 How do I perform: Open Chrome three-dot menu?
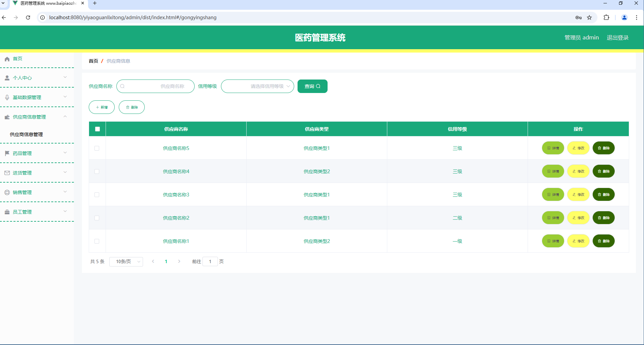637,18
